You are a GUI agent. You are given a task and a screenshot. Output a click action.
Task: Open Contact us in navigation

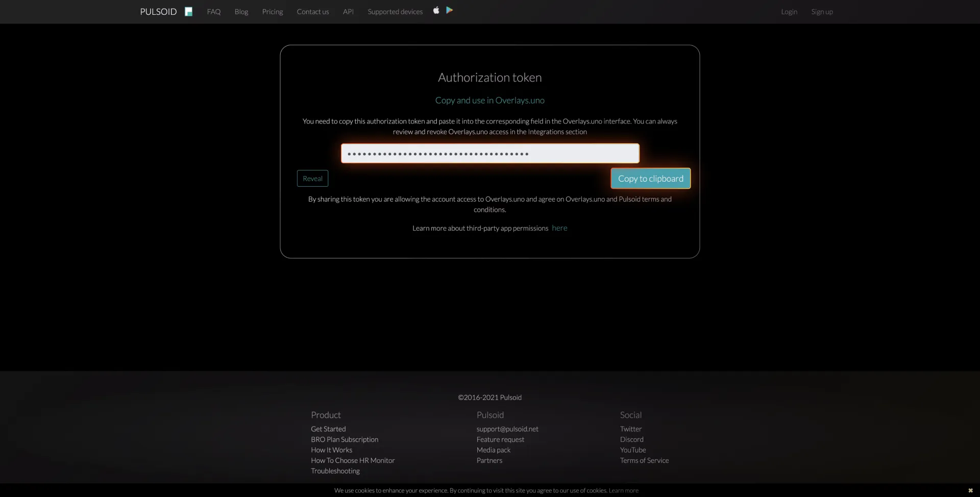(x=313, y=12)
